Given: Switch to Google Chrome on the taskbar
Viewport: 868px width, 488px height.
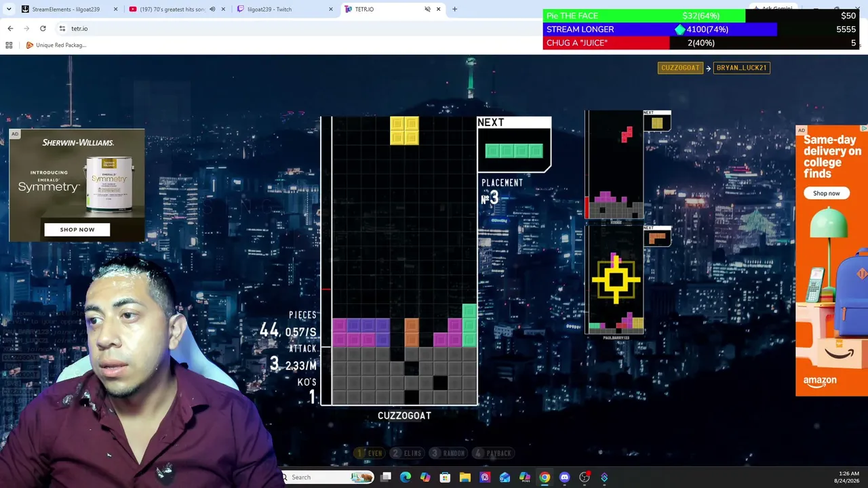Looking at the screenshot, I should tap(545, 477).
